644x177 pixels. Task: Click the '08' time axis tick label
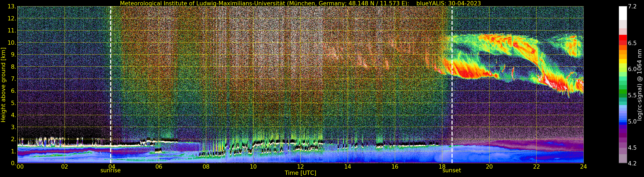pos(206,167)
